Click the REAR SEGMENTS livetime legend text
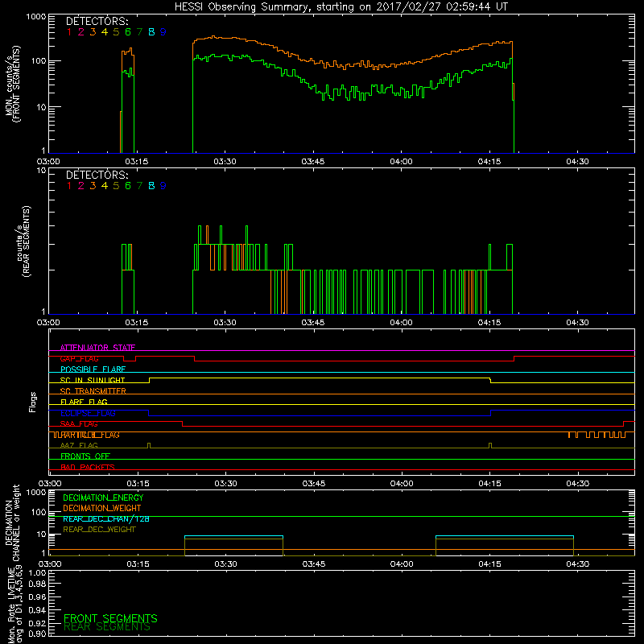 tap(107, 627)
